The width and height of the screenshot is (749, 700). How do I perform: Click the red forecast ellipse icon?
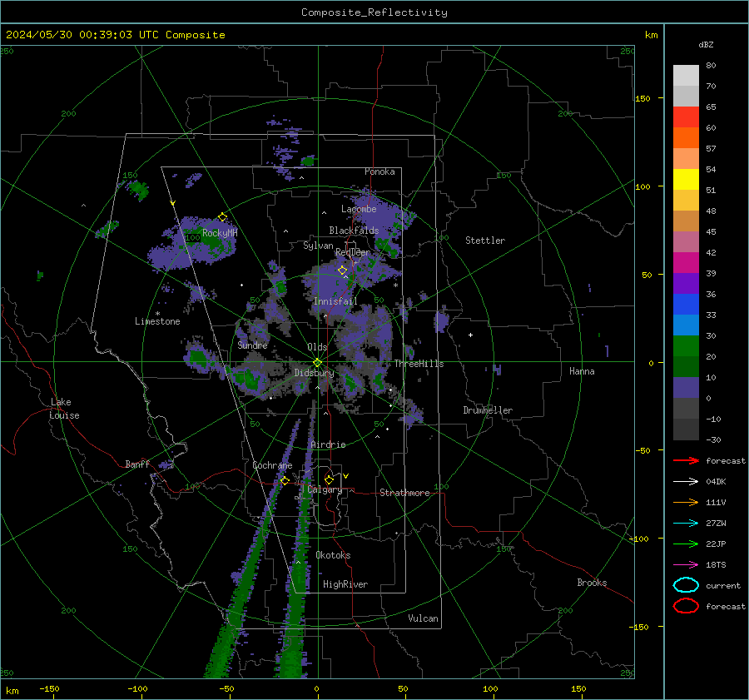coord(686,606)
